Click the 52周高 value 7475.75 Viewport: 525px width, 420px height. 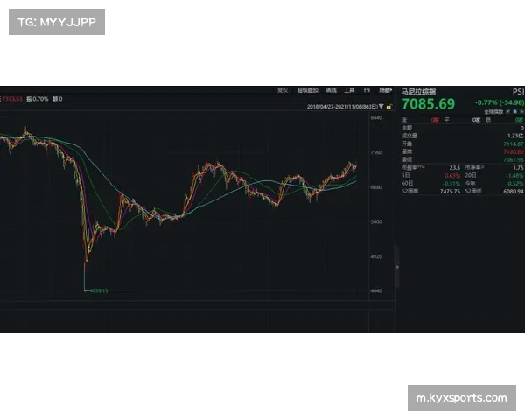450,190
